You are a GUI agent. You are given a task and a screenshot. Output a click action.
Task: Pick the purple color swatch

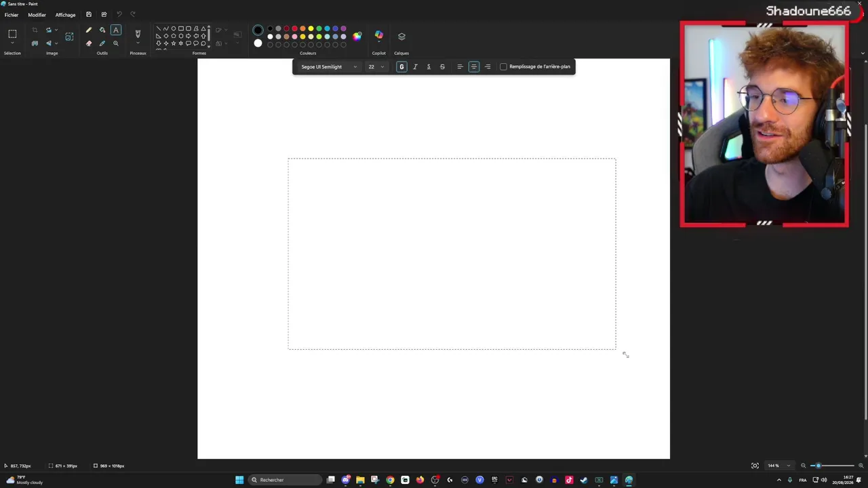tap(343, 29)
